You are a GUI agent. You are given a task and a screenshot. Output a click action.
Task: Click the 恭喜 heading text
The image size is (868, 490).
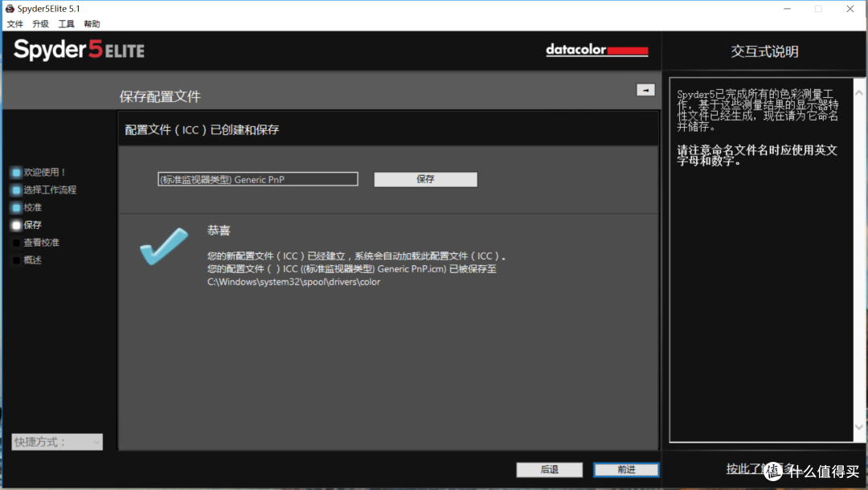tap(219, 231)
